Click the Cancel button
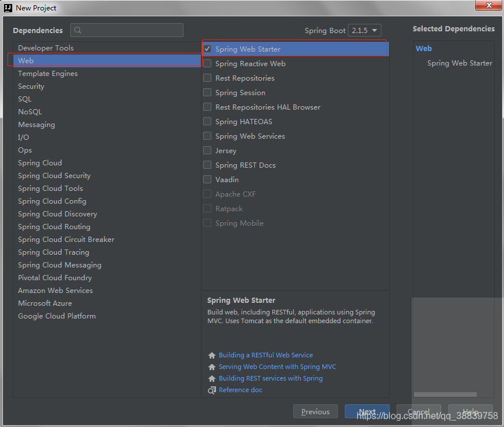504x427 pixels. click(419, 411)
